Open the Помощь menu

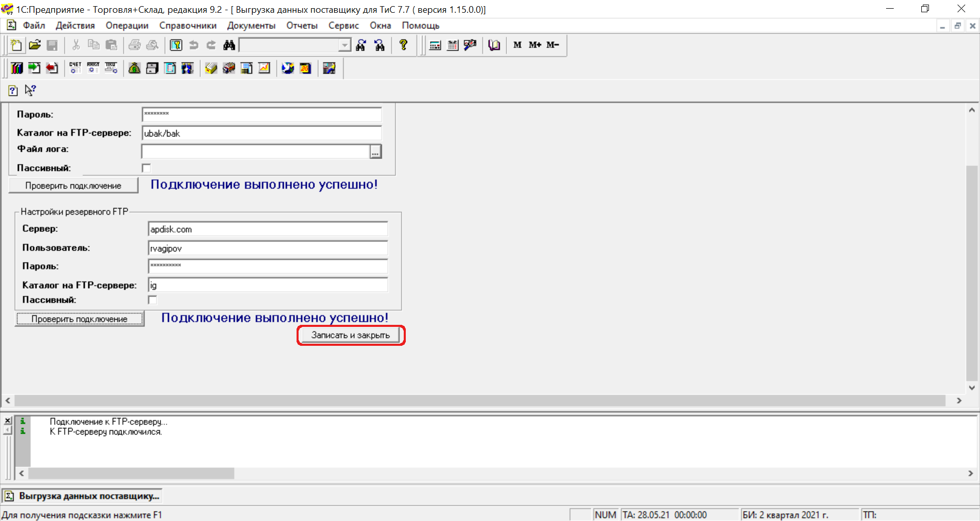pos(421,26)
